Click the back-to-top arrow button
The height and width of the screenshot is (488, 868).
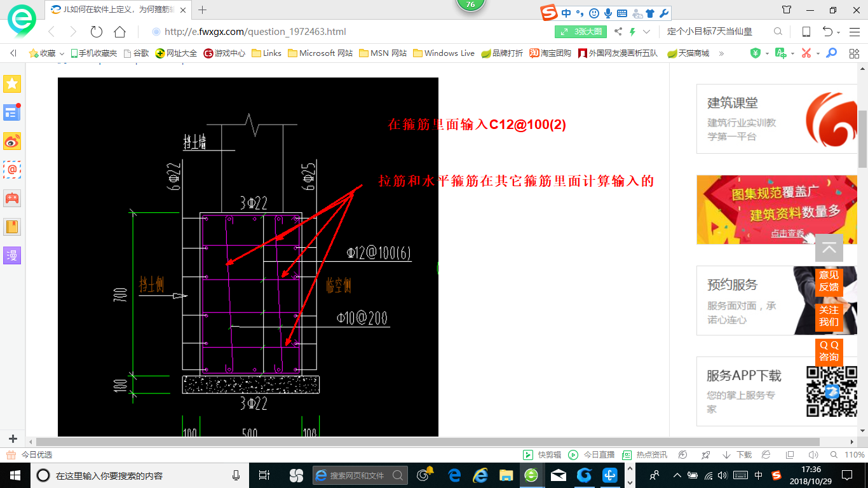[x=829, y=248]
